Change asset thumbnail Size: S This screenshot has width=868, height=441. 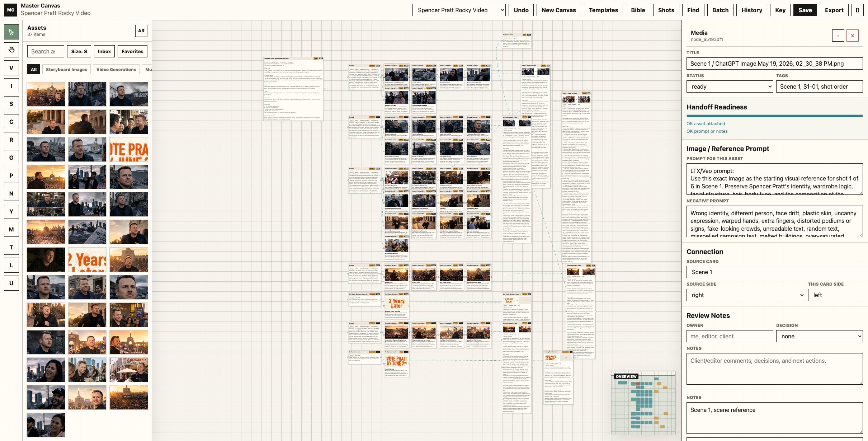click(79, 51)
